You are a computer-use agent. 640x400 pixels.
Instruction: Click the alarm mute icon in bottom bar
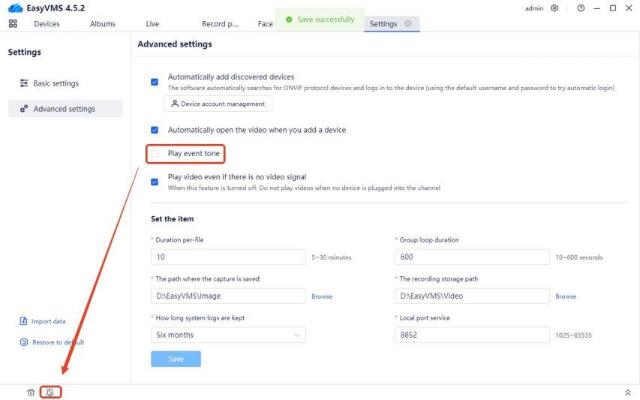(x=51, y=392)
